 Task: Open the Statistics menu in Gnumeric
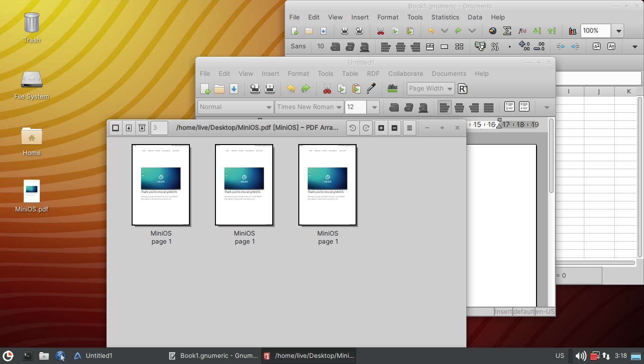[445, 17]
